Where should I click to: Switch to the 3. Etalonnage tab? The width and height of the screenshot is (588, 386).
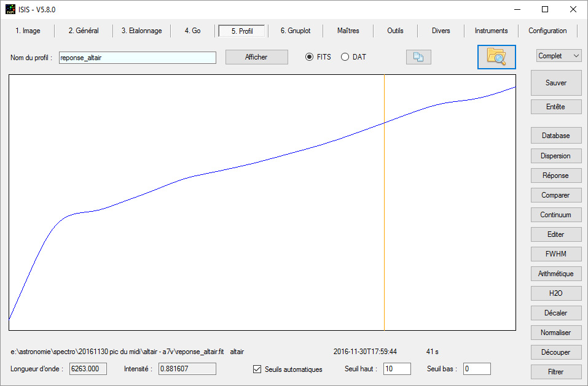pyautogui.click(x=142, y=31)
